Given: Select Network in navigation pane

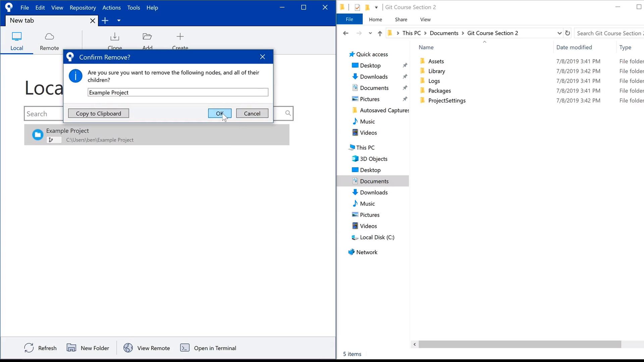Looking at the screenshot, I should click(x=366, y=252).
